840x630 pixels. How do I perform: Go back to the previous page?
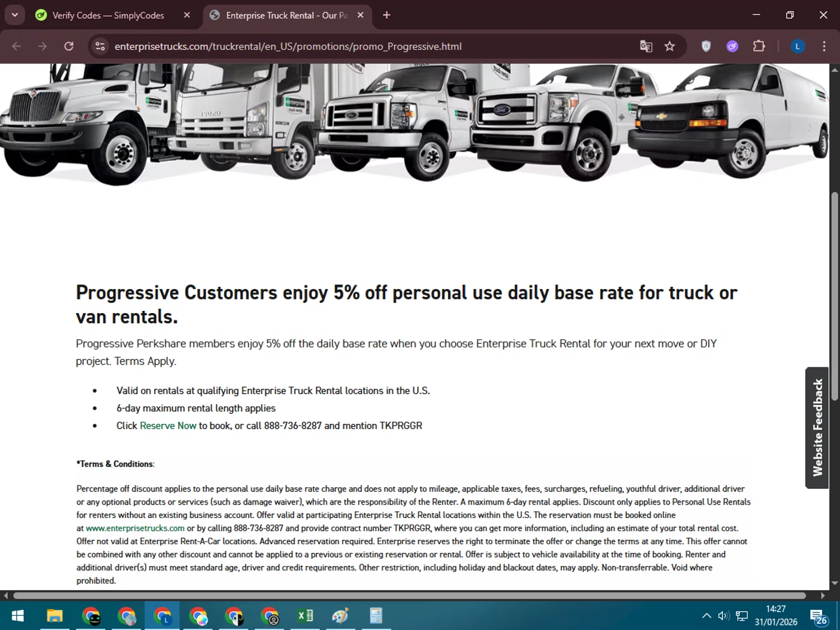17,46
